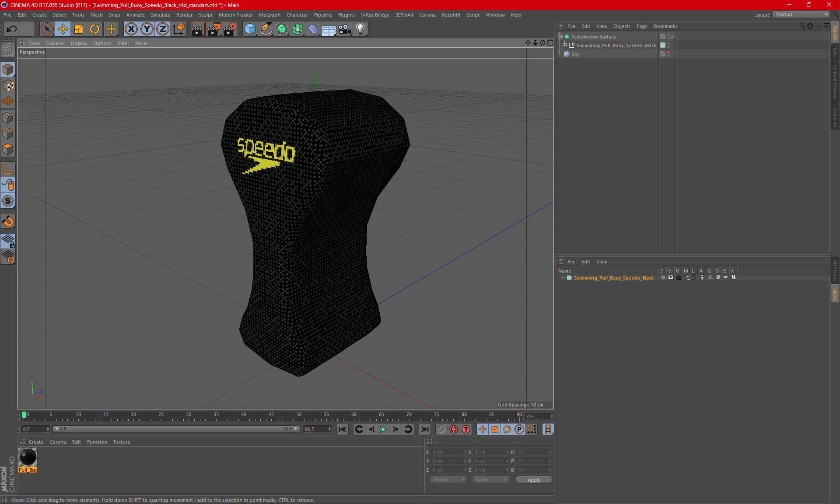The height and width of the screenshot is (504, 840).
Task: Toggle position keyframe recording in timeline
Action: [483, 429]
